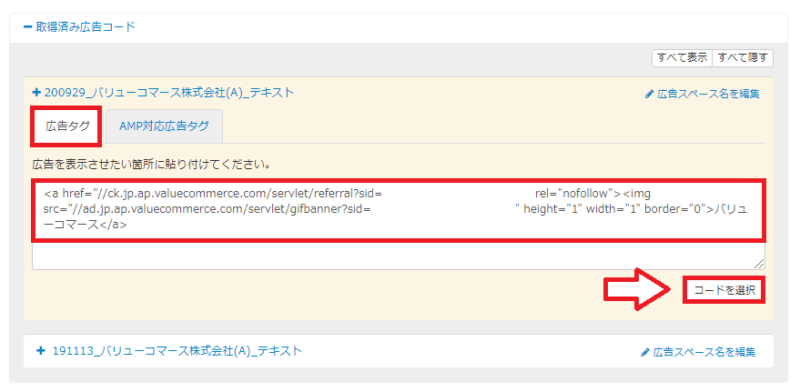Click the instruction text 広告を表示させたい箇所に貼り付けてください。
The height and width of the screenshot is (392, 800).
pyautogui.click(x=151, y=165)
